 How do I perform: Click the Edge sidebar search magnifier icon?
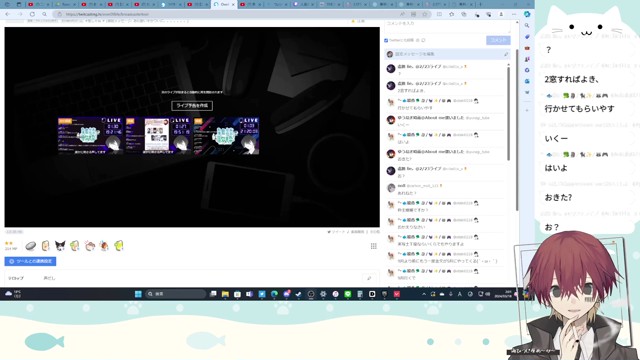point(527,25)
